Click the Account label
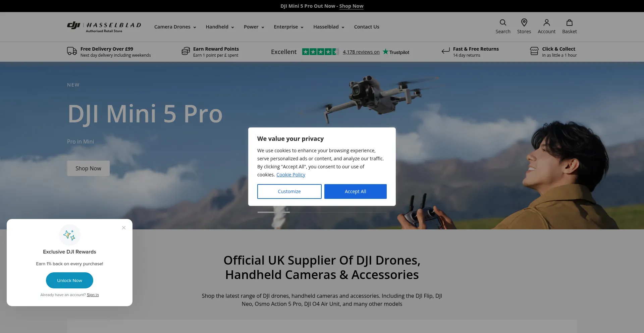This screenshot has width=644, height=333. pyautogui.click(x=546, y=32)
